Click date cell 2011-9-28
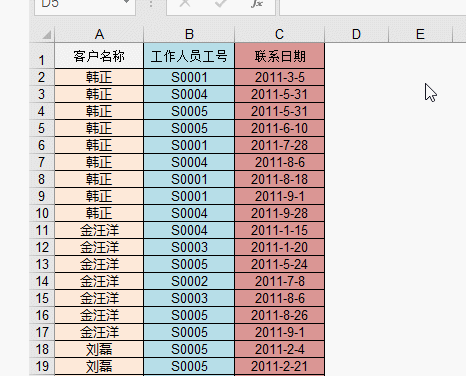Image resolution: width=466 pixels, height=376 pixels. pyautogui.click(x=279, y=213)
